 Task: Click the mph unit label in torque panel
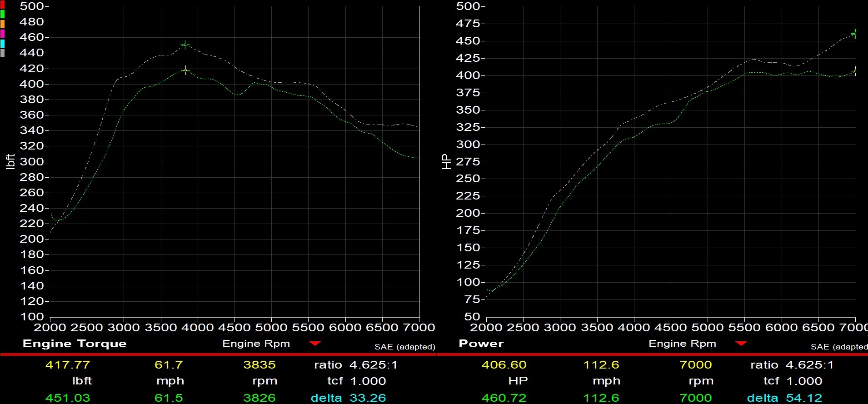coord(170,382)
